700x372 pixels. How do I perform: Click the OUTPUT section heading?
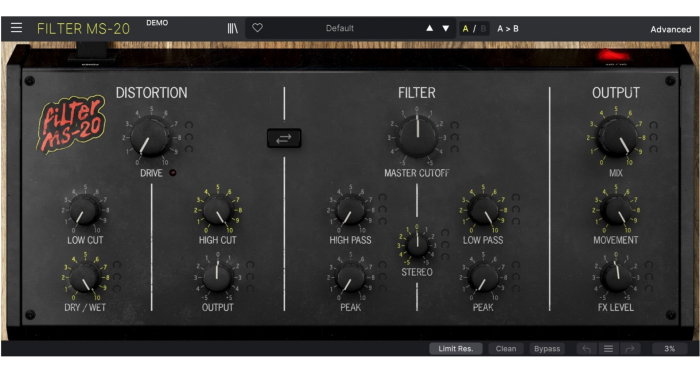coord(616,93)
